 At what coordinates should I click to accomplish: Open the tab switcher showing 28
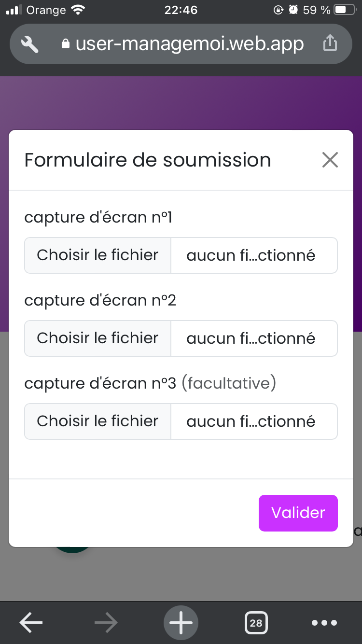256,623
